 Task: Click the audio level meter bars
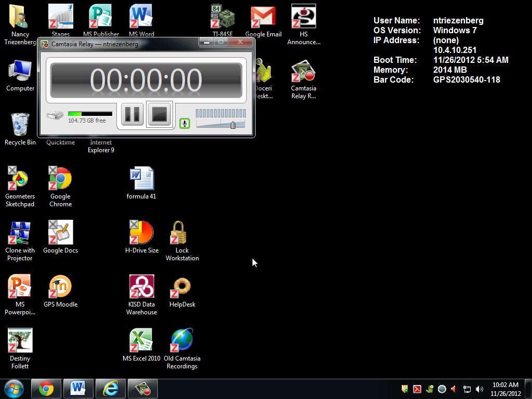[220, 113]
